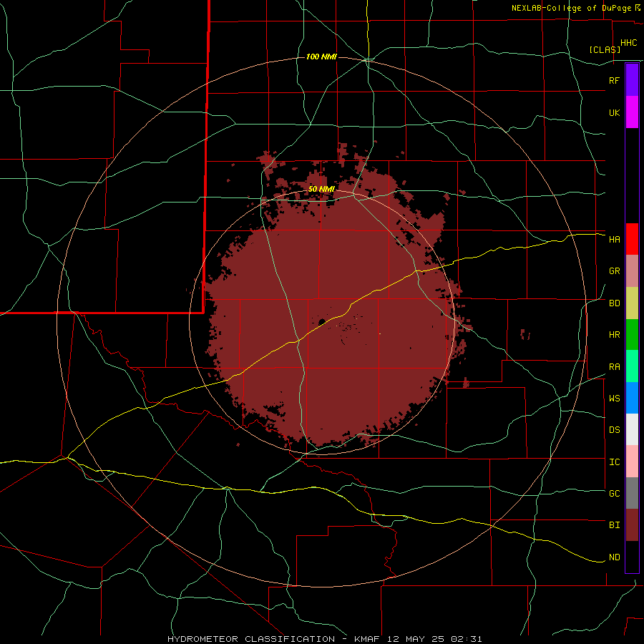
Task: Click the 100 NMI range ring label
Action: point(321,57)
